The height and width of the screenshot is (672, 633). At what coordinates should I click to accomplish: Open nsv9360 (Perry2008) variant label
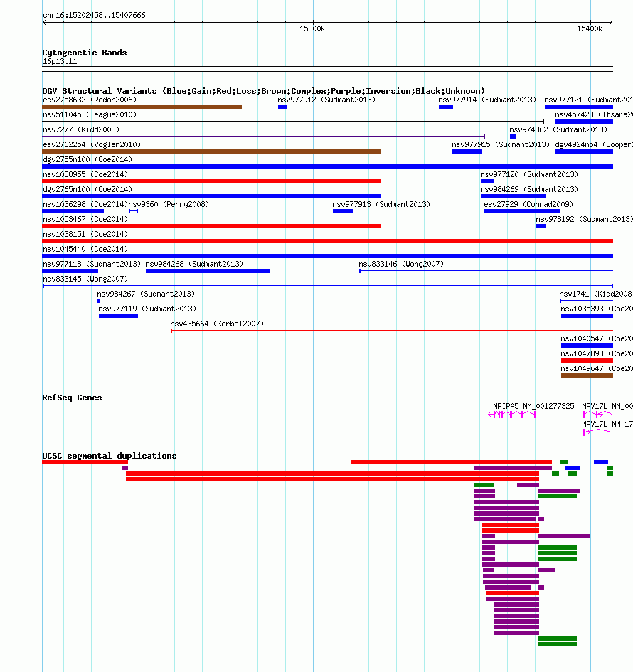coord(169,204)
